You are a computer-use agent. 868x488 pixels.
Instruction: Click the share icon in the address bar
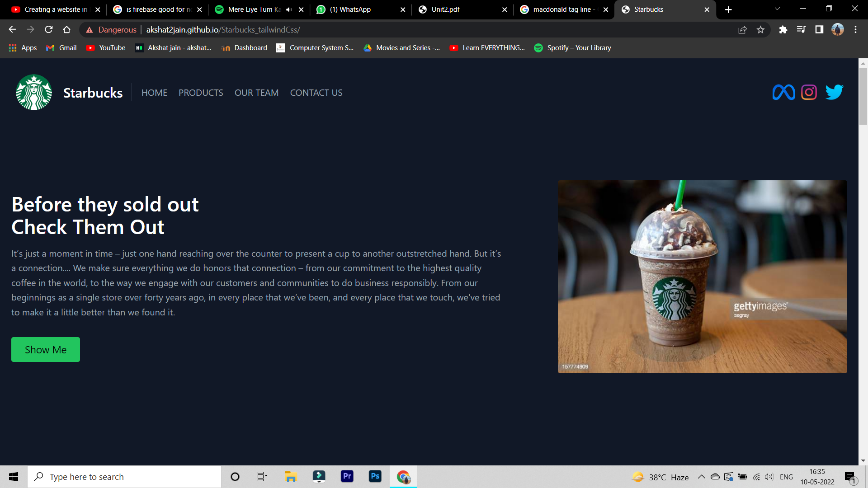[x=743, y=29]
